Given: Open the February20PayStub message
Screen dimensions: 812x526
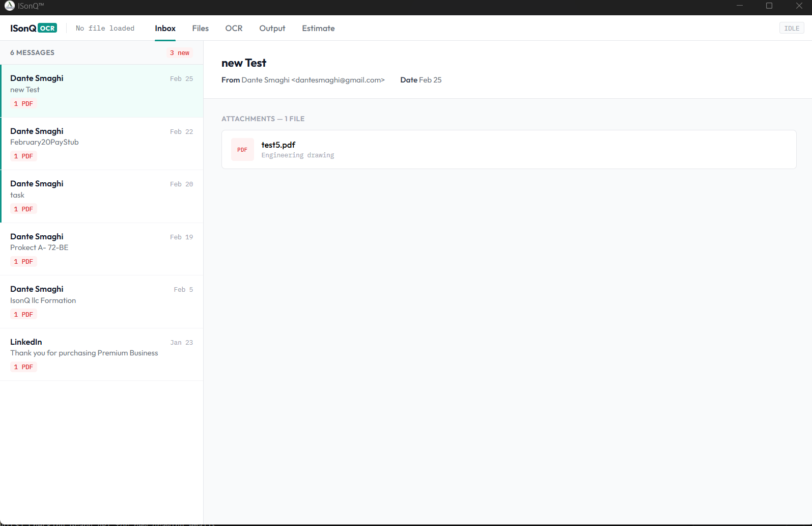Looking at the screenshot, I should (x=102, y=144).
